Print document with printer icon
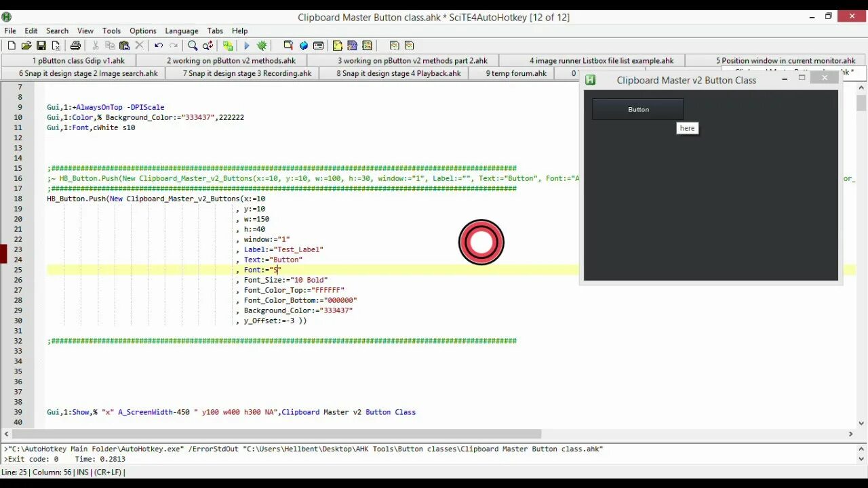Viewport: 868px width, 488px height. click(x=75, y=45)
